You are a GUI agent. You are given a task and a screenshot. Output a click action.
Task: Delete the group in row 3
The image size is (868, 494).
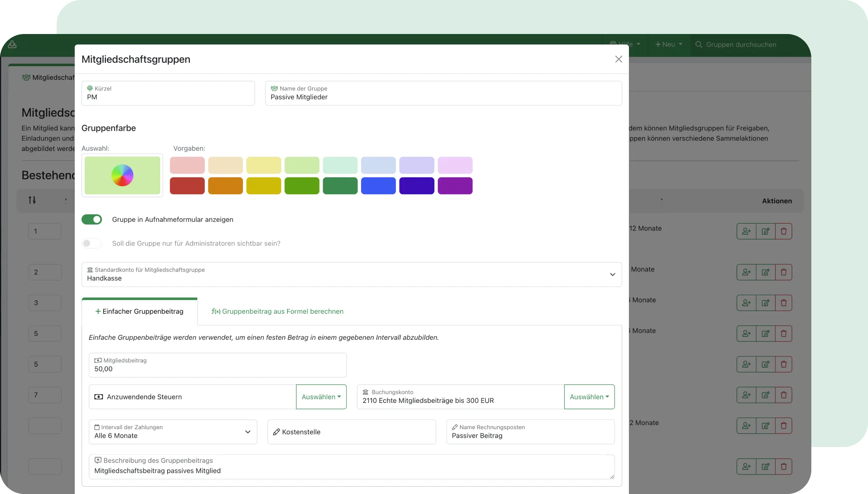click(x=784, y=303)
